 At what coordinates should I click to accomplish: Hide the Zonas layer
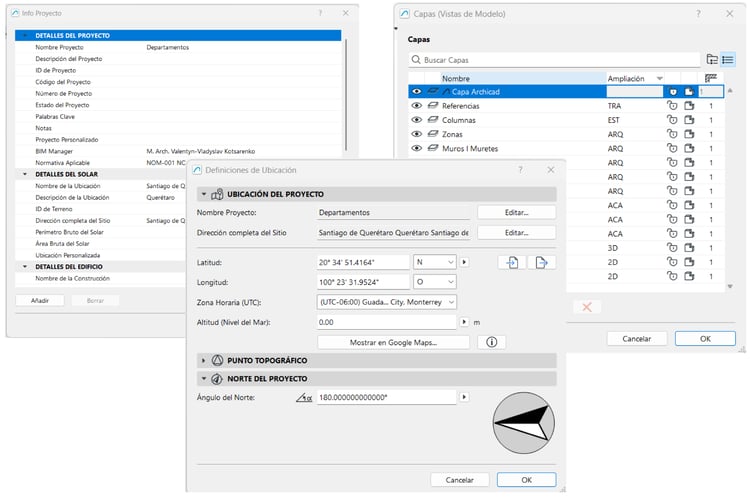pyautogui.click(x=417, y=134)
